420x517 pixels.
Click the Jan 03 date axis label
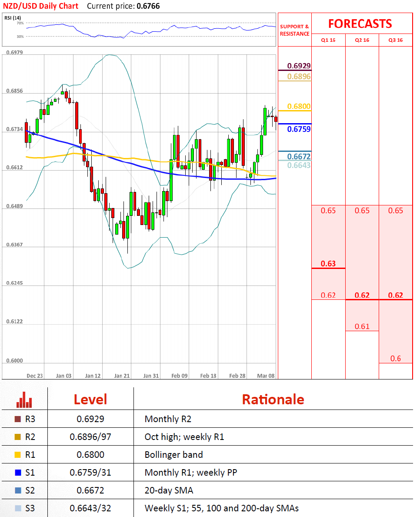pyautogui.click(x=63, y=376)
